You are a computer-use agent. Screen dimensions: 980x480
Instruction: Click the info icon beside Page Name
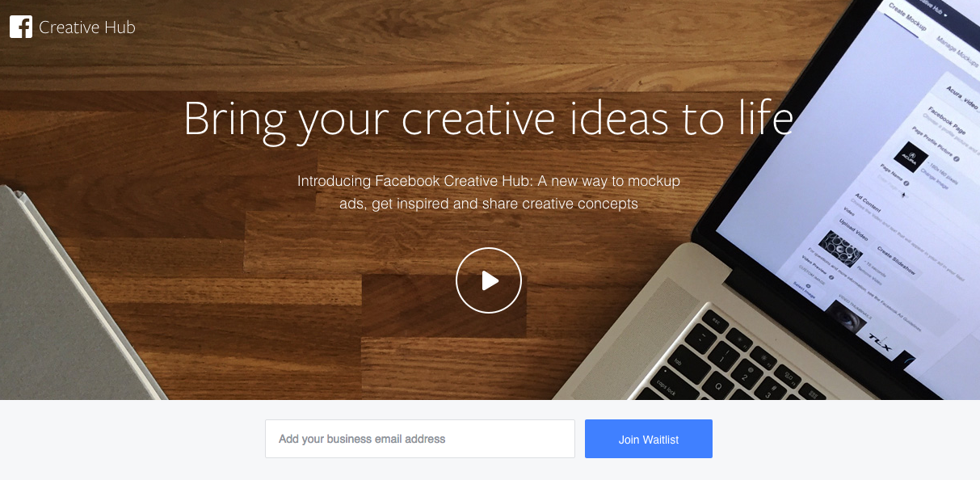coord(906,183)
